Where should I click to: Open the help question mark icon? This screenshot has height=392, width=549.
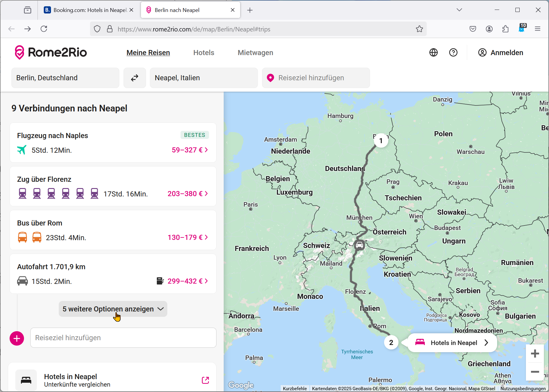coord(453,52)
